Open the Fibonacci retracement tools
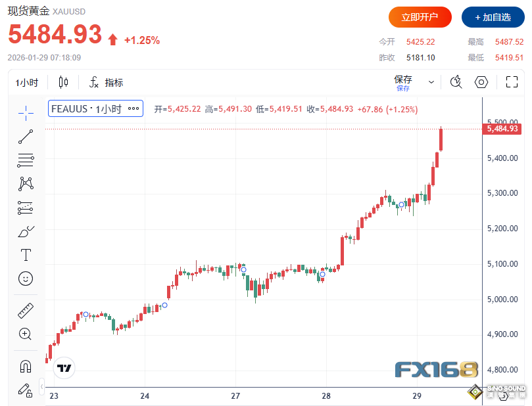Screen dimensions: 532x406 pyautogui.click(x=26, y=160)
